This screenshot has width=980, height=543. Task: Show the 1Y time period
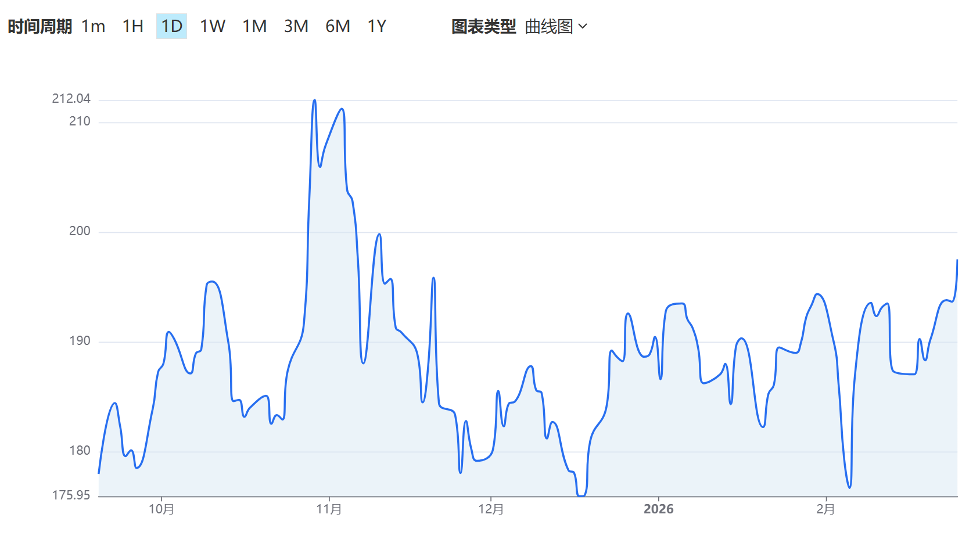click(376, 26)
